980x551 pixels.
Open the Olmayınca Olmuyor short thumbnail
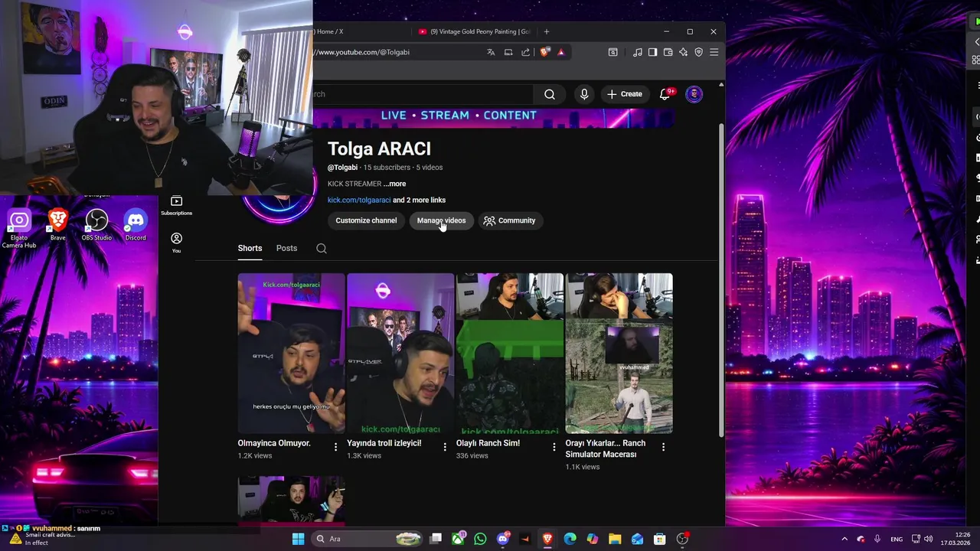pyautogui.click(x=291, y=354)
